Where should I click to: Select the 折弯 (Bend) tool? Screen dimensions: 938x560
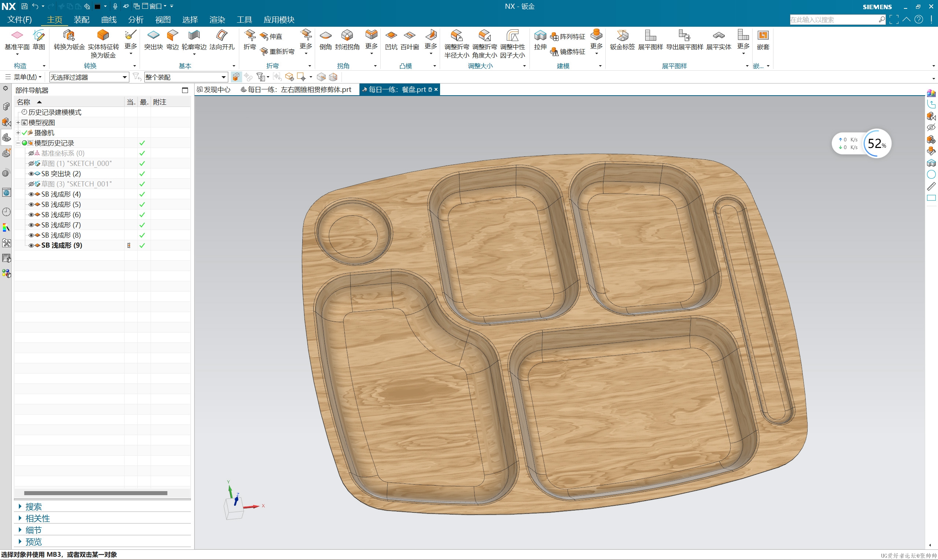click(250, 40)
